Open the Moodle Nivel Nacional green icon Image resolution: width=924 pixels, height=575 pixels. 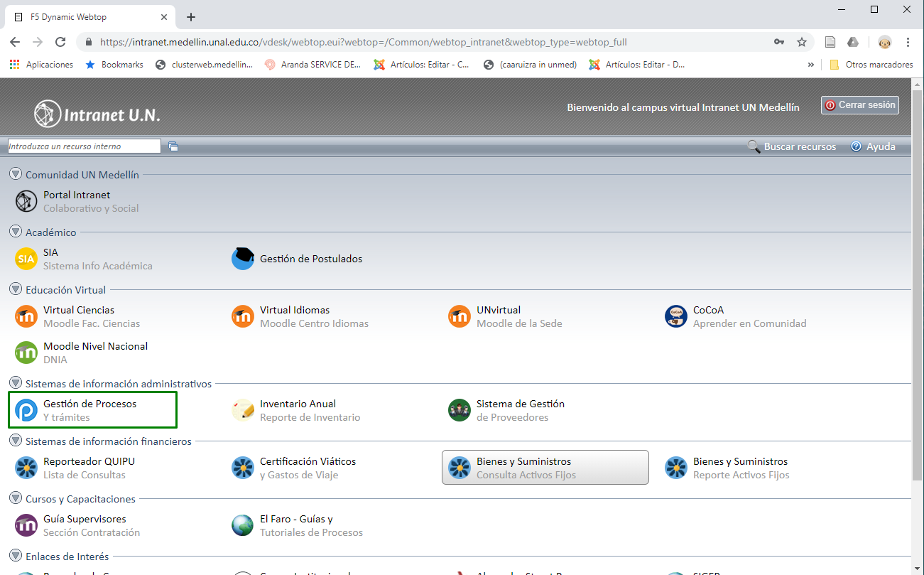(26, 353)
